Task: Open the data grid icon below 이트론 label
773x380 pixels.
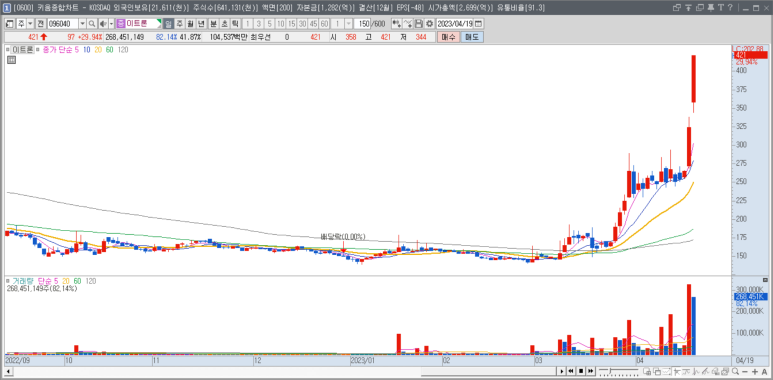Action: coord(11,60)
